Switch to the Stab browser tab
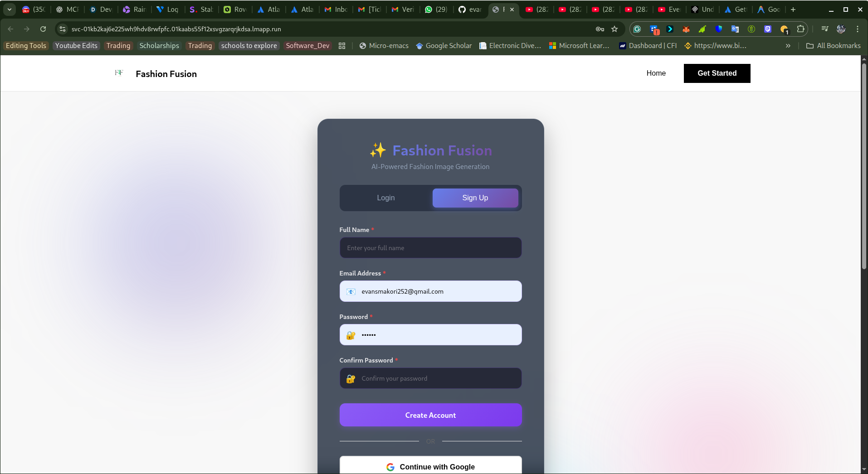Viewport: 868px width, 474px height. tap(201, 9)
